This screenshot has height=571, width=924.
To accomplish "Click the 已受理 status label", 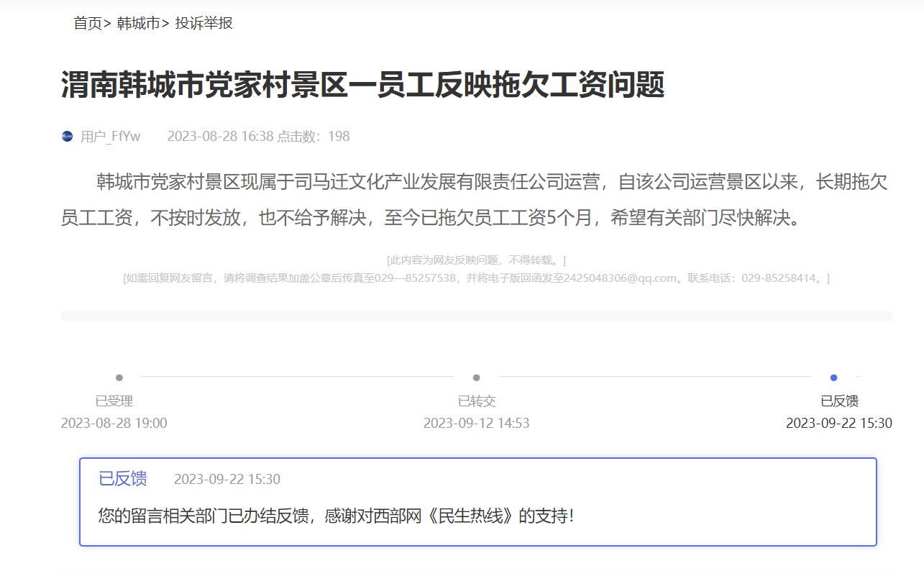I will coord(114,401).
